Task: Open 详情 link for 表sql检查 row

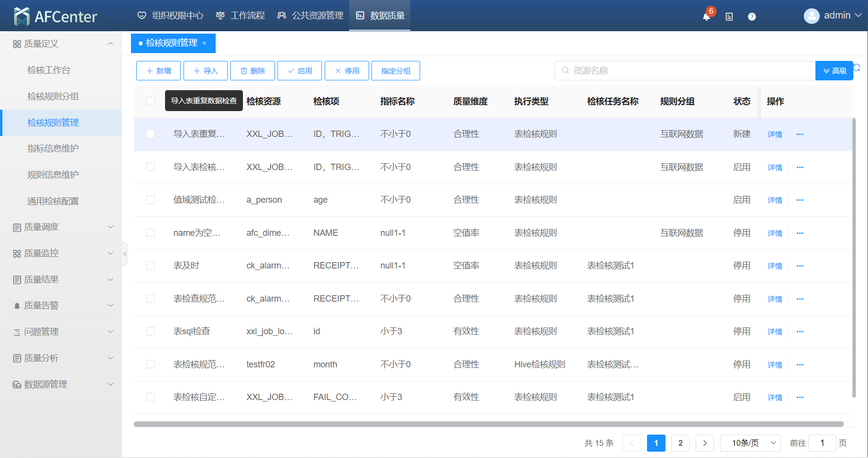Action: click(x=775, y=332)
